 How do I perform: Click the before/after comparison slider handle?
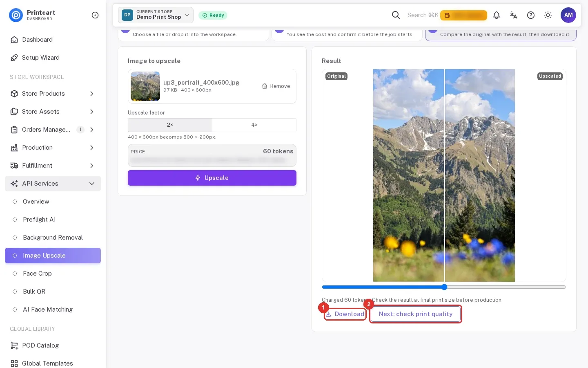[x=444, y=287]
